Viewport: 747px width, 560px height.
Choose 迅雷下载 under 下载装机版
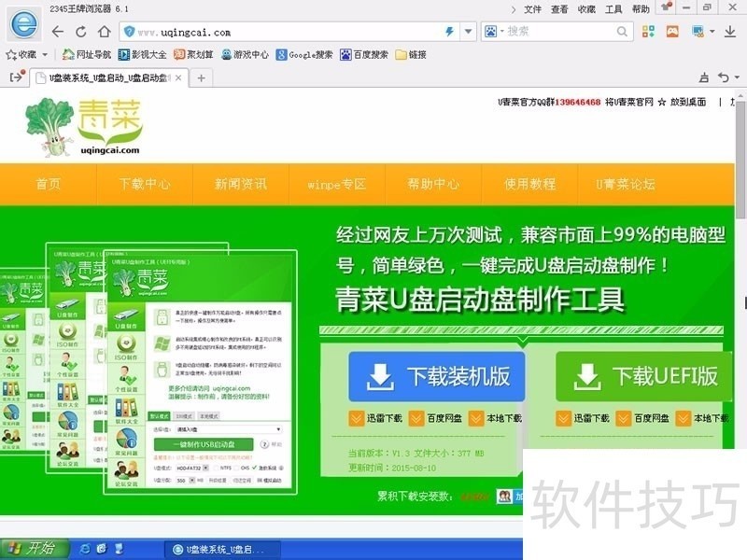click(x=376, y=418)
